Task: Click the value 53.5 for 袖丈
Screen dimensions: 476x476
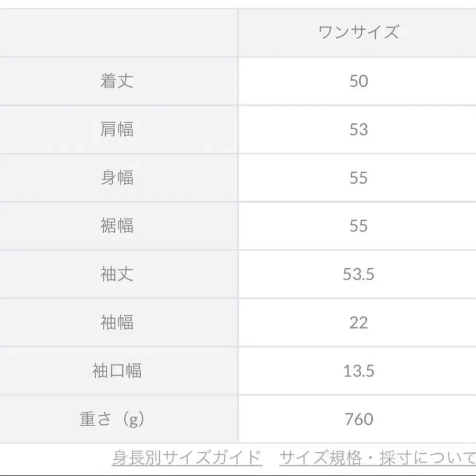Action: 357,274
